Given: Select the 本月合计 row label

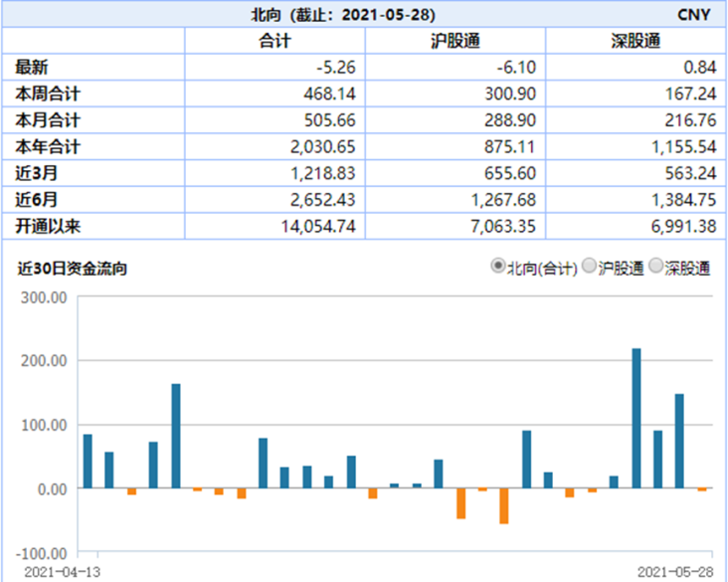Looking at the screenshot, I should 47,120.
